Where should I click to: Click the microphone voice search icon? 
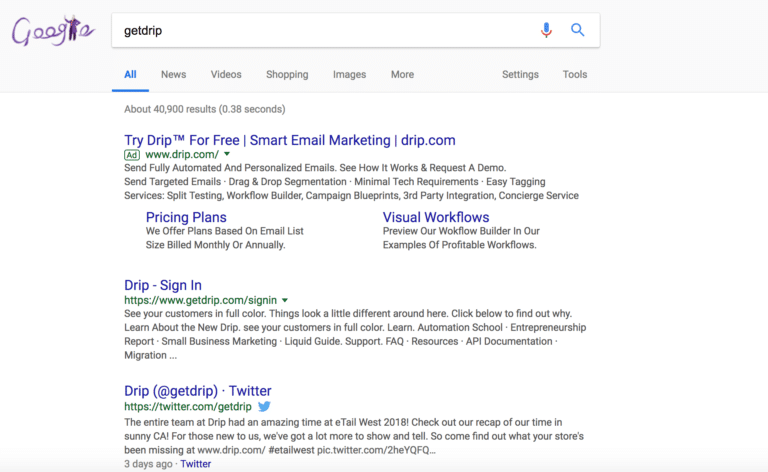coord(546,30)
